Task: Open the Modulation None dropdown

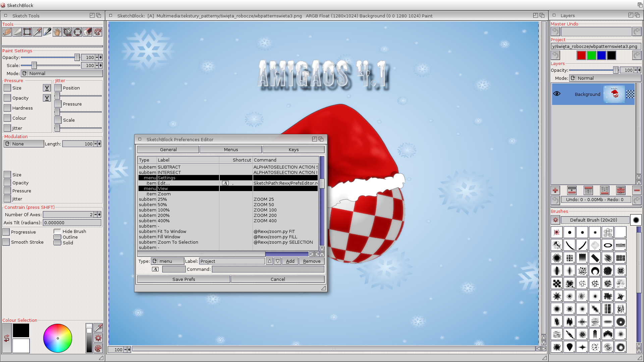Action: click(x=24, y=144)
